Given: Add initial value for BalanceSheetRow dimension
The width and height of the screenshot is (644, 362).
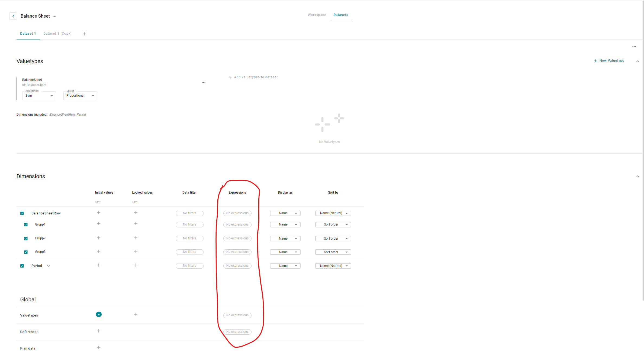Looking at the screenshot, I should [x=99, y=213].
